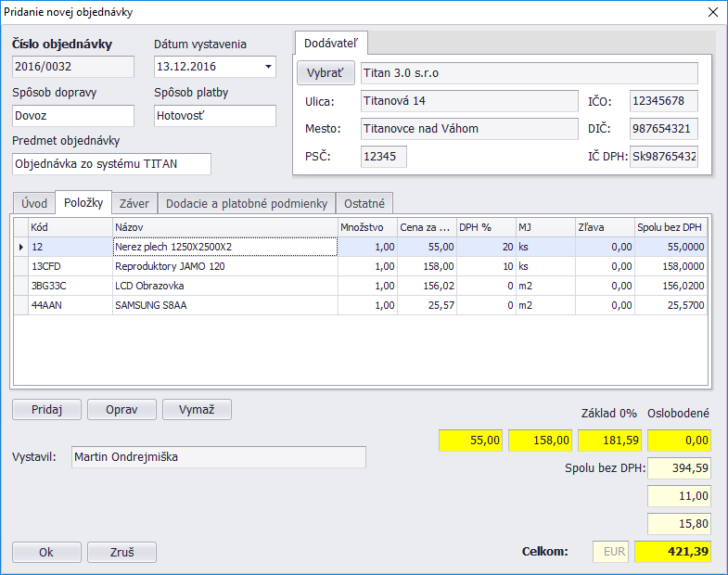Click the Vystavil name field
Screen dimensions: 728x575
tap(218, 457)
